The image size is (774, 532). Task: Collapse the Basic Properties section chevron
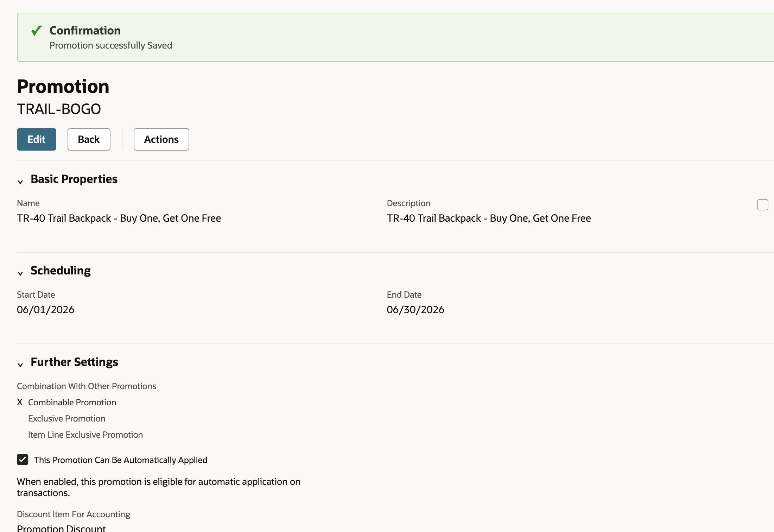(x=20, y=182)
